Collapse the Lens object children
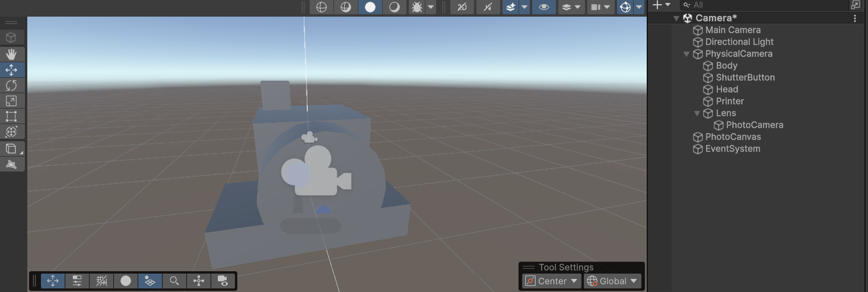868x292 pixels. 698,113
